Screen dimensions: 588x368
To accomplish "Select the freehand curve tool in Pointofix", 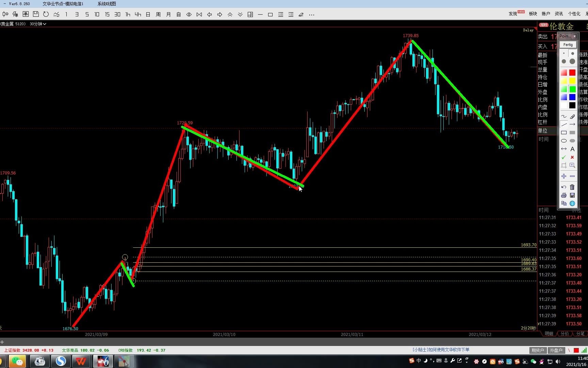I will pyautogui.click(x=564, y=116).
